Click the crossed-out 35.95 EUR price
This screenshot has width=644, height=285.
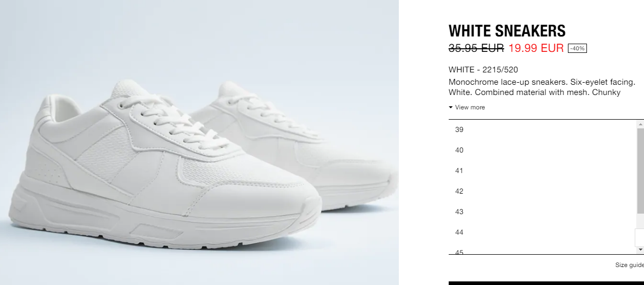click(x=476, y=48)
